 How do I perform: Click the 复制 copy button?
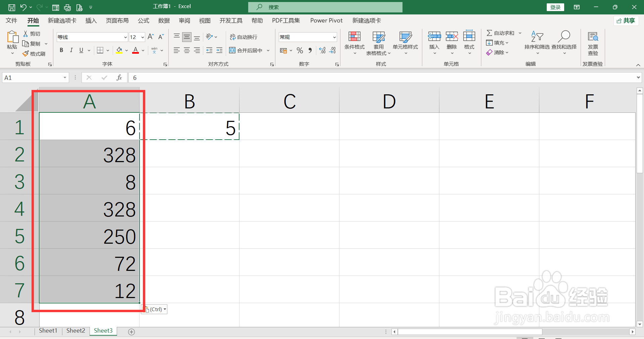point(32,44)
